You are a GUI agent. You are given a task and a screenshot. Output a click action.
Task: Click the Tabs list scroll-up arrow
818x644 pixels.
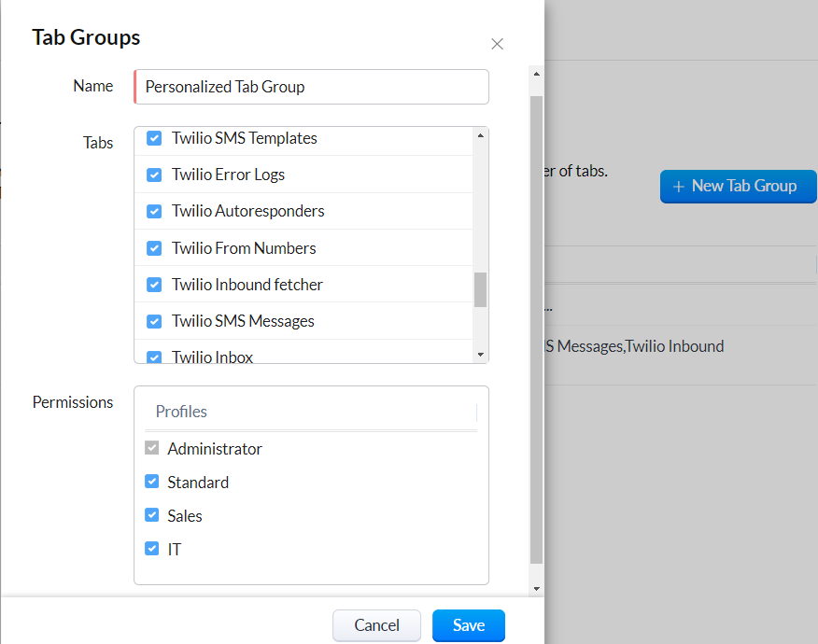tap(481, 135)
